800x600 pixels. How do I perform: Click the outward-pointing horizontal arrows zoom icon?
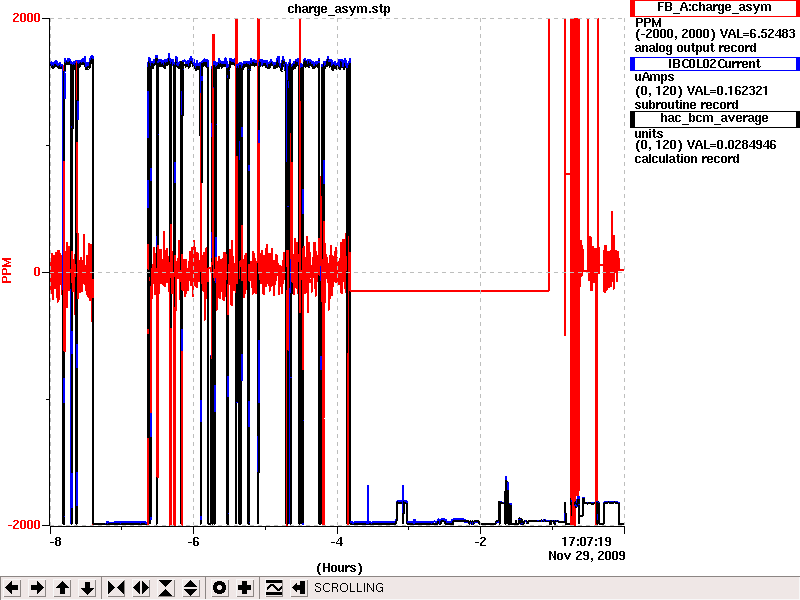pos(141,588)
